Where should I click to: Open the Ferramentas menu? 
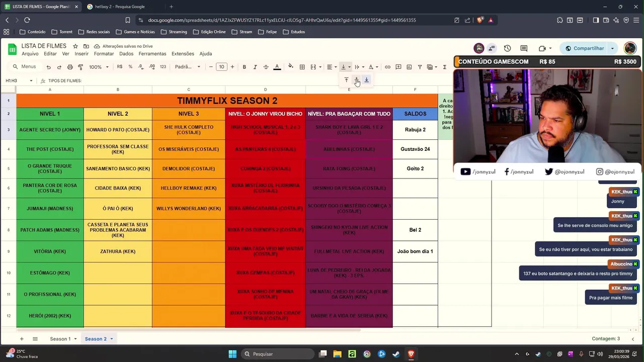coord(152,54)
